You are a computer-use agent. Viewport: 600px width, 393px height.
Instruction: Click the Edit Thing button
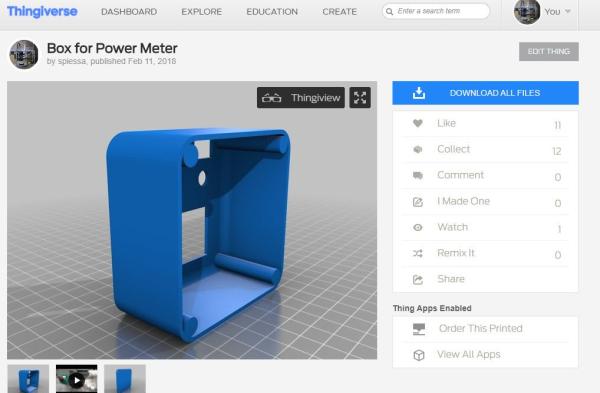click(549, 52)
